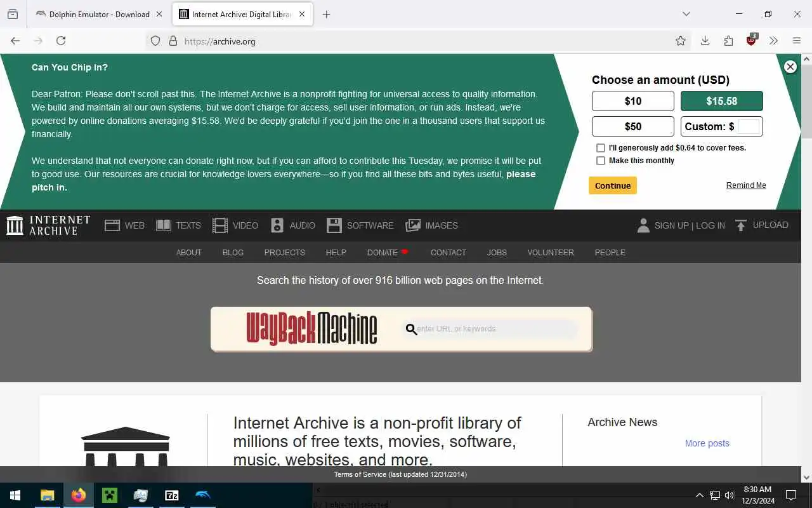This screenshot has width=812, height=508.
Task: Close the donation banner
Action: 790,67
